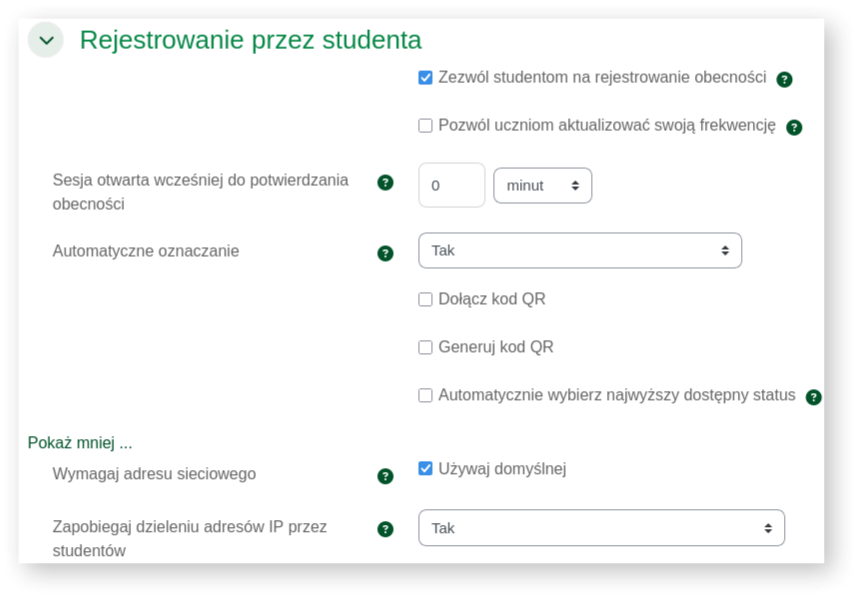Click the session open time input field
Image resolution: width=859 pixels, height=598 pixels.
coord(451,184)
